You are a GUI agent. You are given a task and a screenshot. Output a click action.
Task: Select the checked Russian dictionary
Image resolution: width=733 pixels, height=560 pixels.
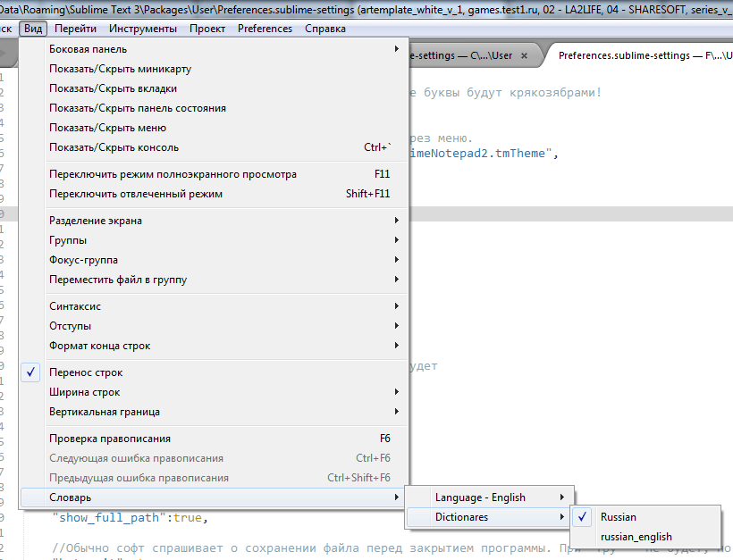619,517
